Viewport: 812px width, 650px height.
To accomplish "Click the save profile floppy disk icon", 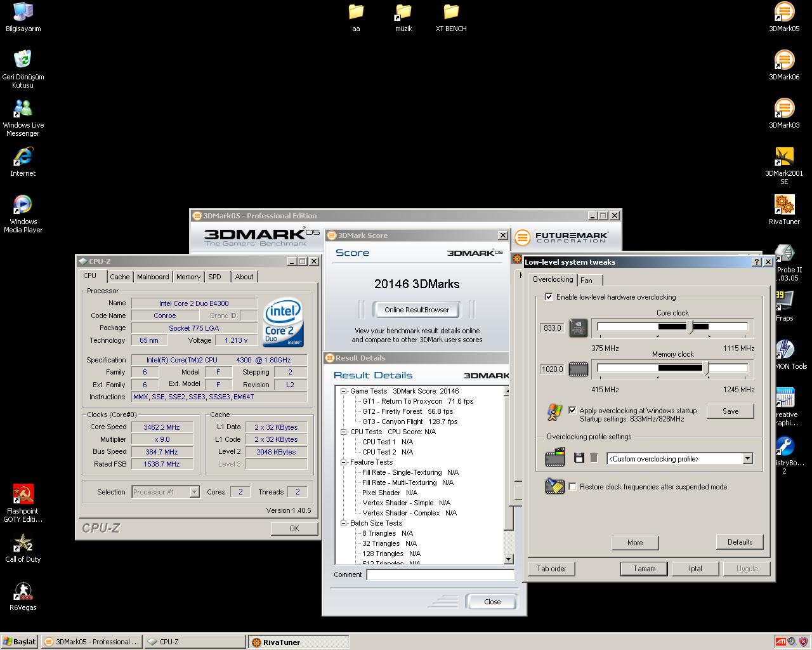I will click(x=579, y=458).
